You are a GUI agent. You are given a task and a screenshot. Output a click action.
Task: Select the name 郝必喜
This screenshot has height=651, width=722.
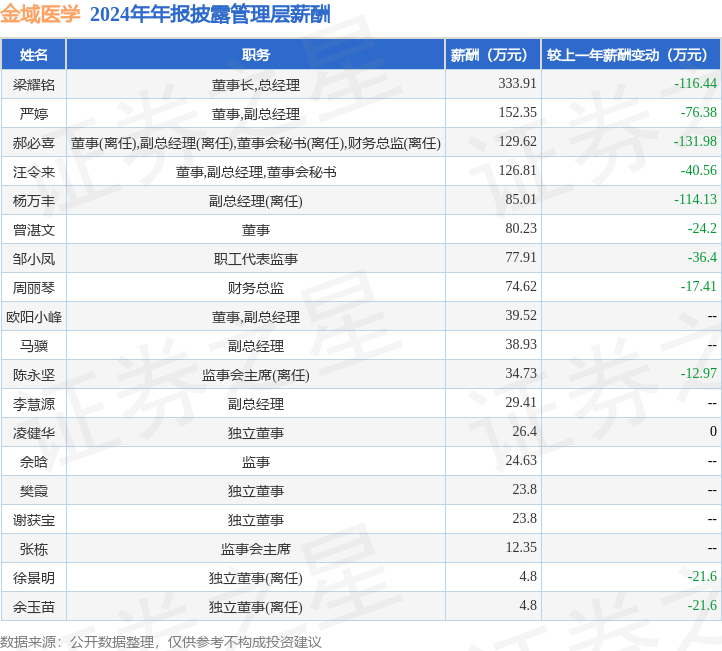coord(34,143)
